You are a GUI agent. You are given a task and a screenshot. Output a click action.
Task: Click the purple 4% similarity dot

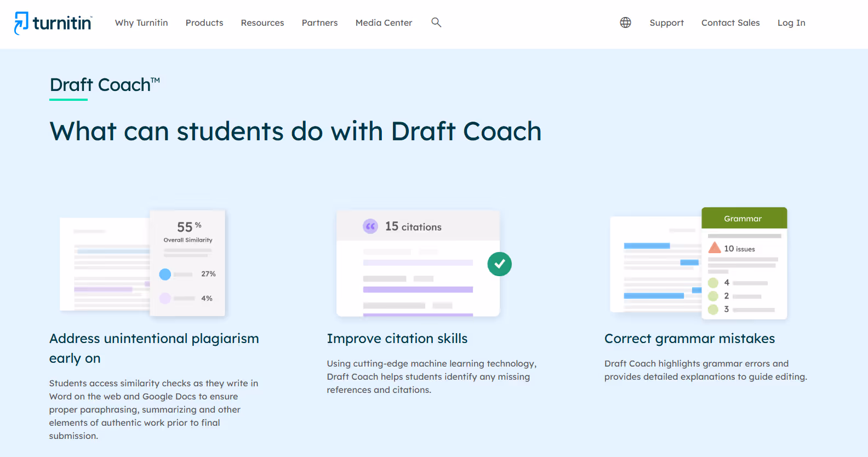click(165, 298)
